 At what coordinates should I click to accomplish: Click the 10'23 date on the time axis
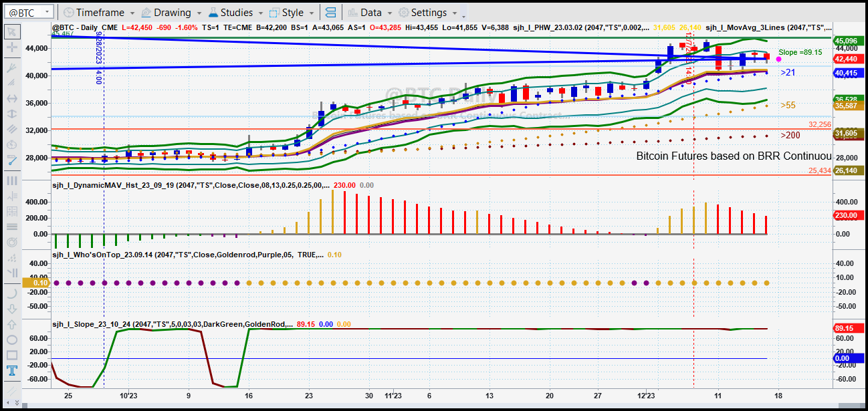click(129, 395)
